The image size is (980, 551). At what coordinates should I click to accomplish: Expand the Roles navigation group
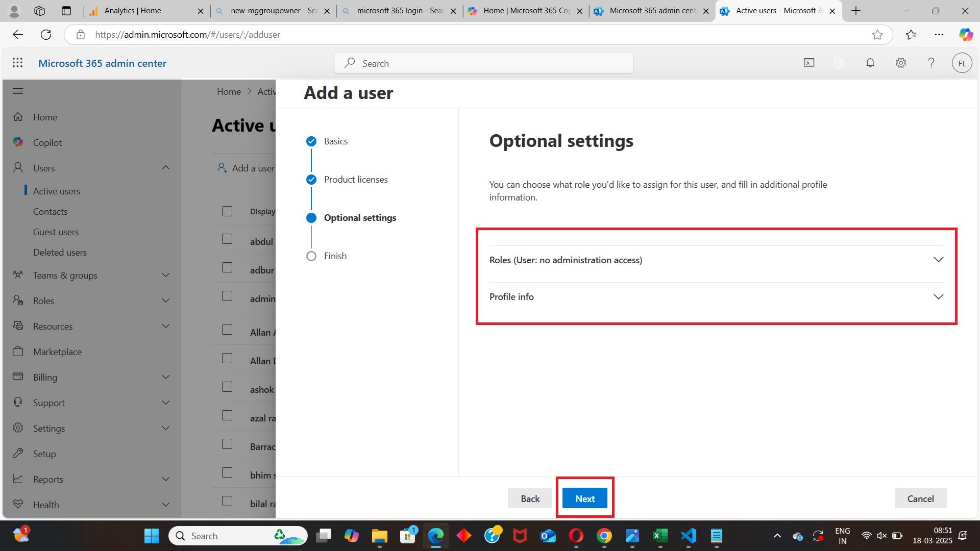click(166, 300)
